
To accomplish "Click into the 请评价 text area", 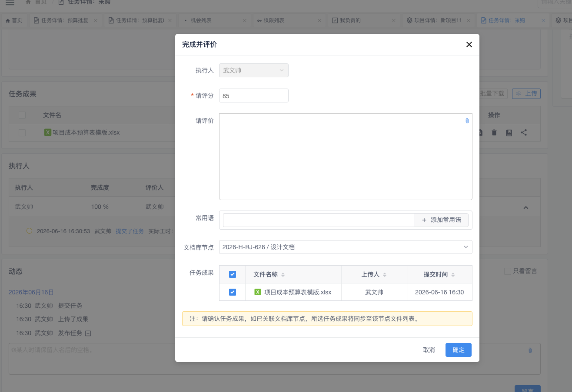I will [x=346, y=157].
